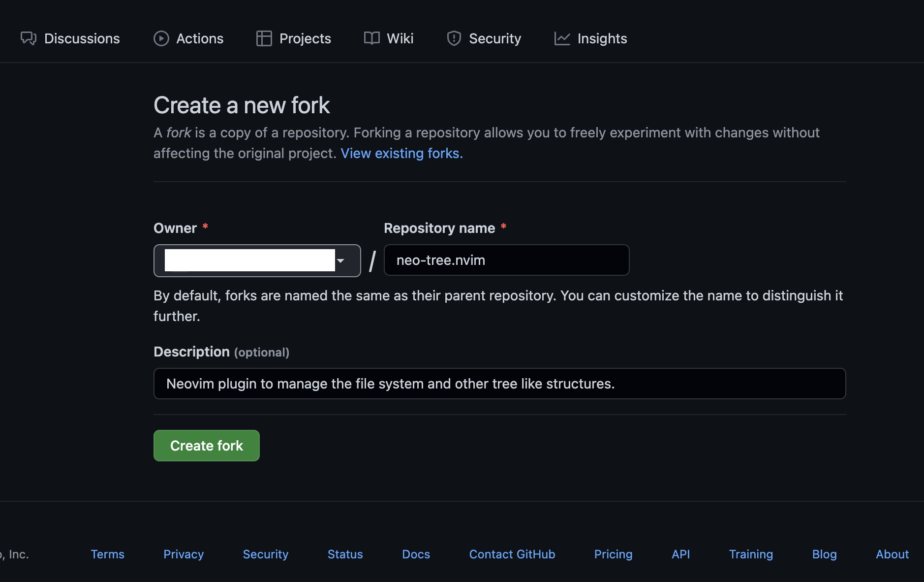Click into the Description text field
The height and width of the screenshot is (582, 924).
coord(500,384)
